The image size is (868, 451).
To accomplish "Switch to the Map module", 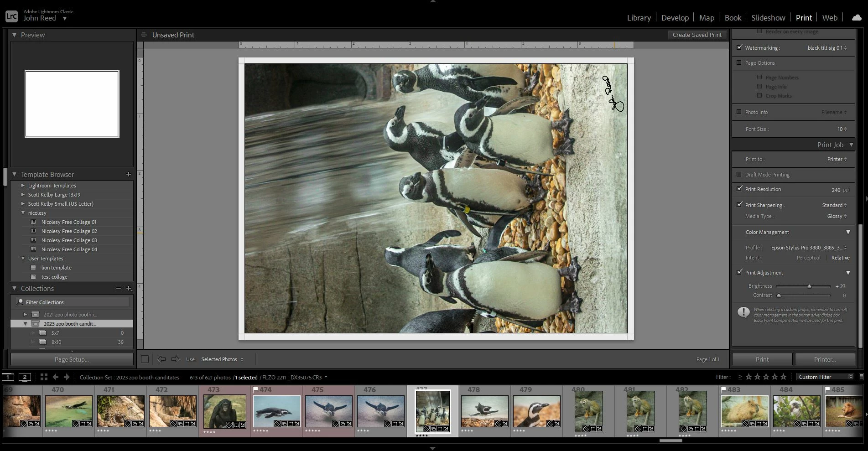I will (x=707, y=18).
